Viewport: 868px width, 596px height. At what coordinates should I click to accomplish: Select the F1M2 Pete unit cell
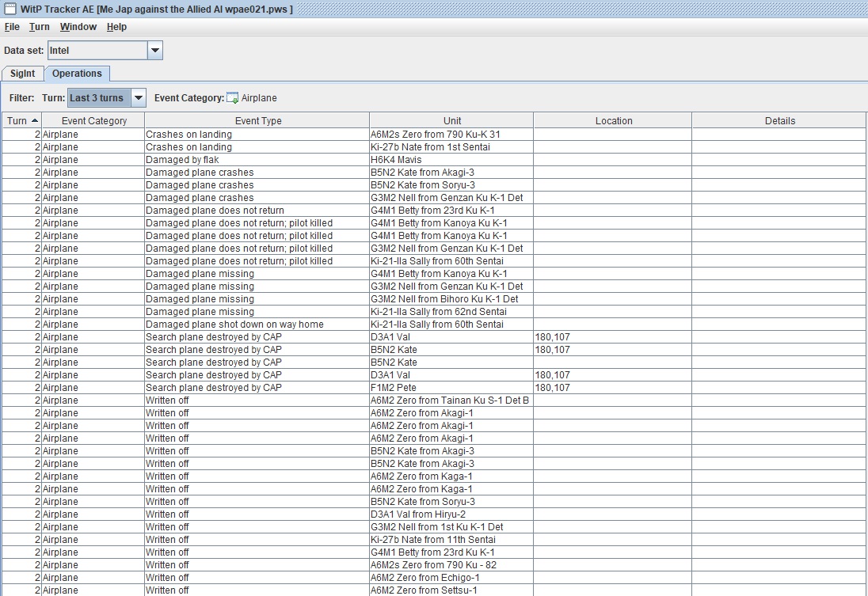[451, 388]
